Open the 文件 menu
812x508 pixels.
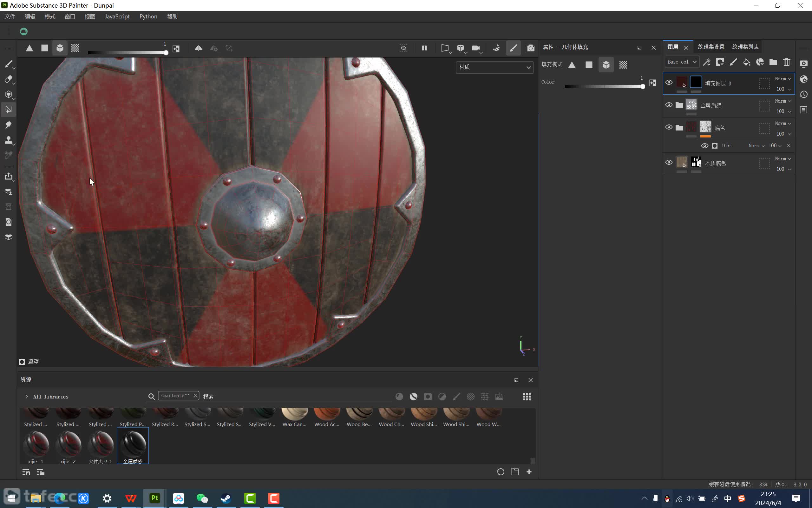tap(10, 17)
